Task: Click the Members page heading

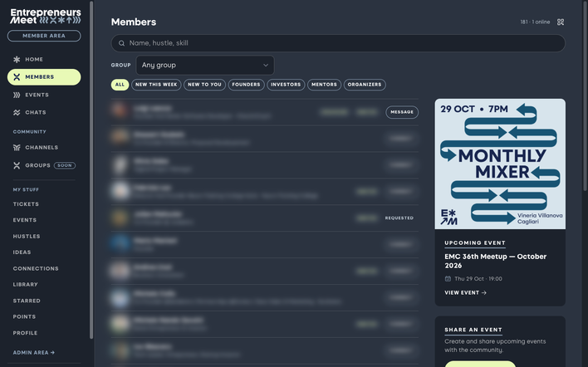Action: pyautogui.click(x=134, y=22)
